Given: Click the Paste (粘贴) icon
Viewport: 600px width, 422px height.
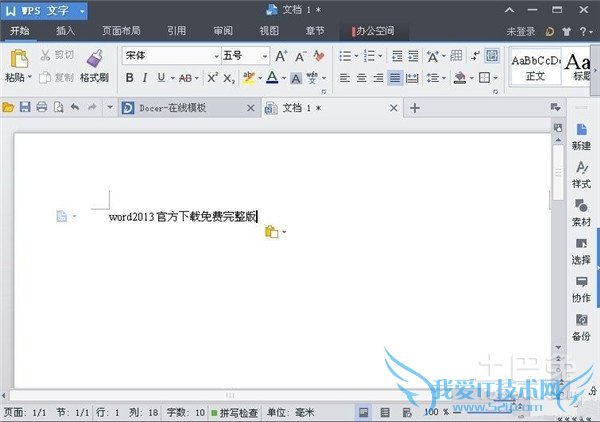Looking at the screenshot, I should point(19,59).
